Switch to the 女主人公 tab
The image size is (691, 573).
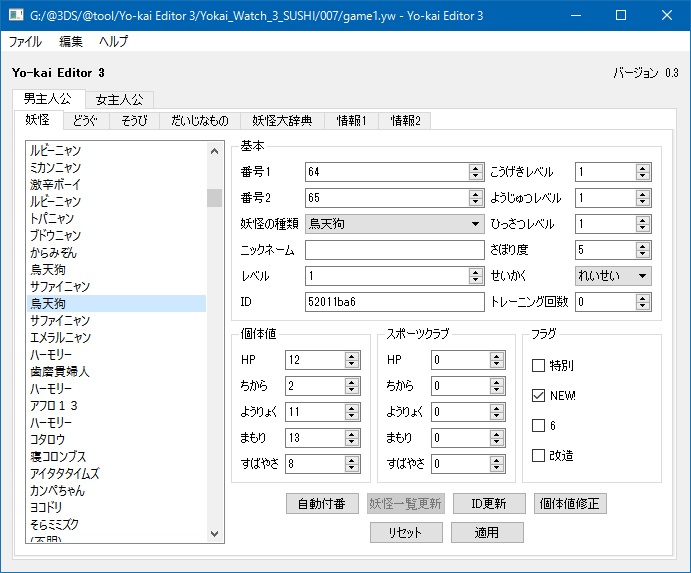[x=119, y=100]
